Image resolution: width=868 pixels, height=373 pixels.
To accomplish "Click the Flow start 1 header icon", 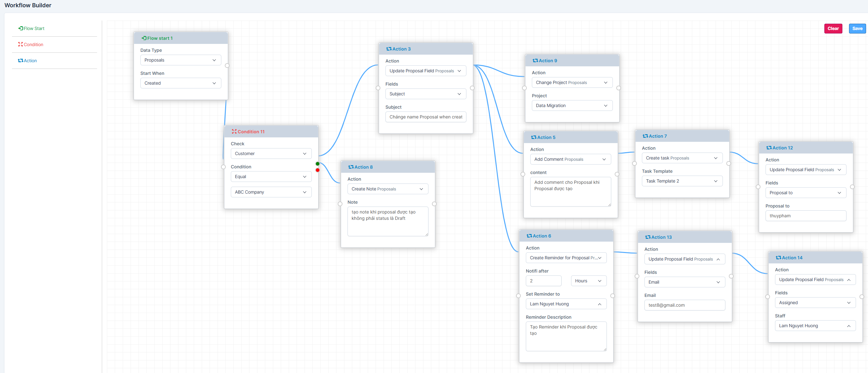I will tap(144, 38).
